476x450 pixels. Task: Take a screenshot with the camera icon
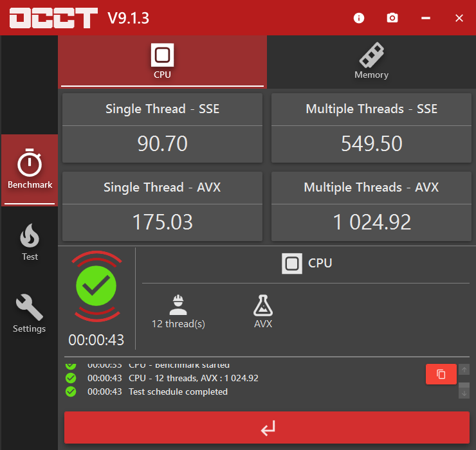click(x=392, y=18)
